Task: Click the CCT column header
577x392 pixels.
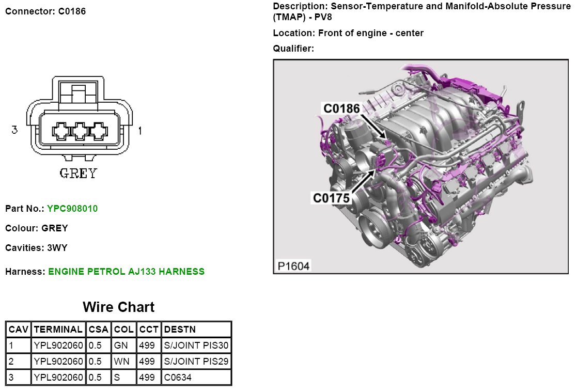Action: point(148,330)
